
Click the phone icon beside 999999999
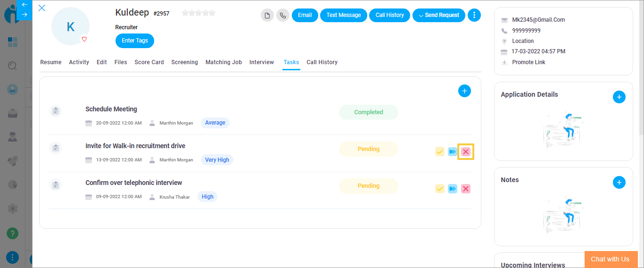[504, 31]
